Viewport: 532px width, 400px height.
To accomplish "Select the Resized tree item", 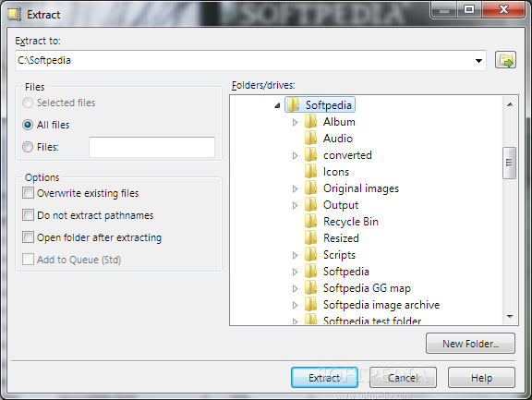I will (x=341, y=237).
